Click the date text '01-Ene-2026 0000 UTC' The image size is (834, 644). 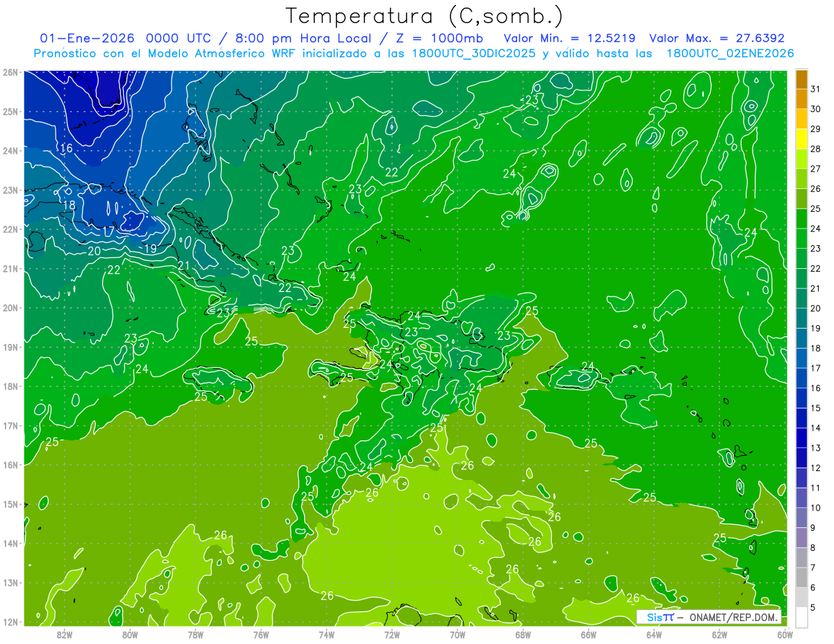point(127,38)
